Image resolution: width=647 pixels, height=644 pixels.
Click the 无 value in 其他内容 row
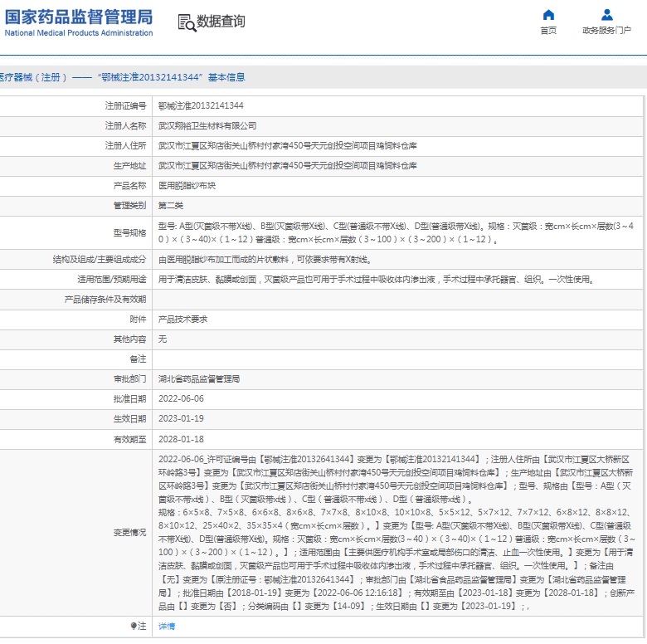163,339
